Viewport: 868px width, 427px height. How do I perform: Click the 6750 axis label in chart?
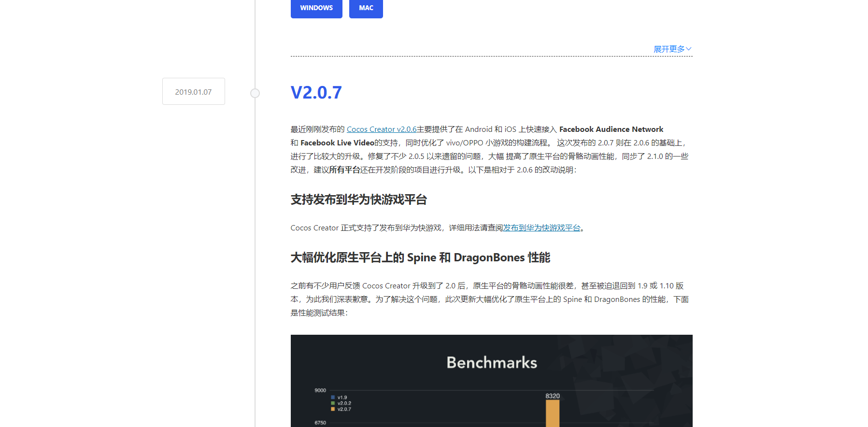[320, 423]
